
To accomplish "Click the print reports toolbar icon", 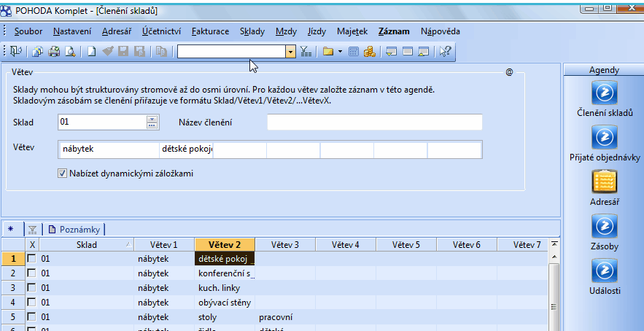I will (x=38, y=51).
